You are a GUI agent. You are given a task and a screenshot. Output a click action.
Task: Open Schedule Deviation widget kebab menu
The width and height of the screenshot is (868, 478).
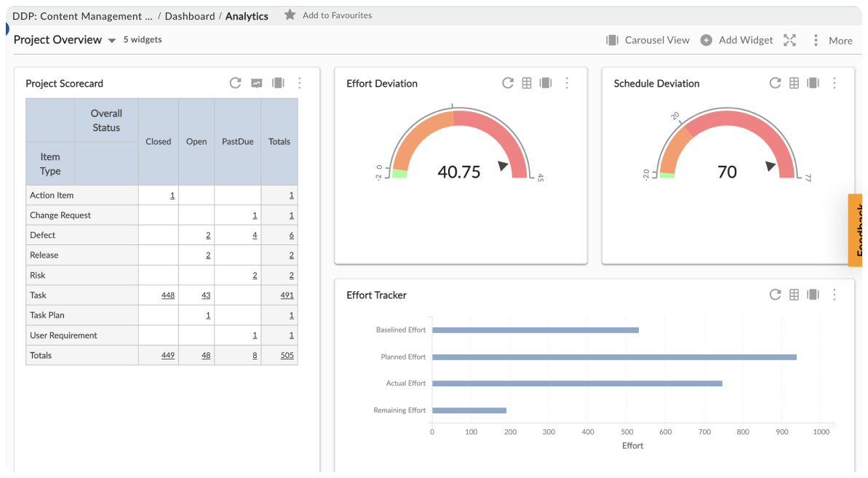(835, 83)
